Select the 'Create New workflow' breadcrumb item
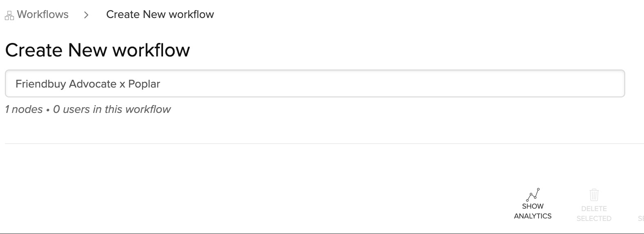 point(160,15)
